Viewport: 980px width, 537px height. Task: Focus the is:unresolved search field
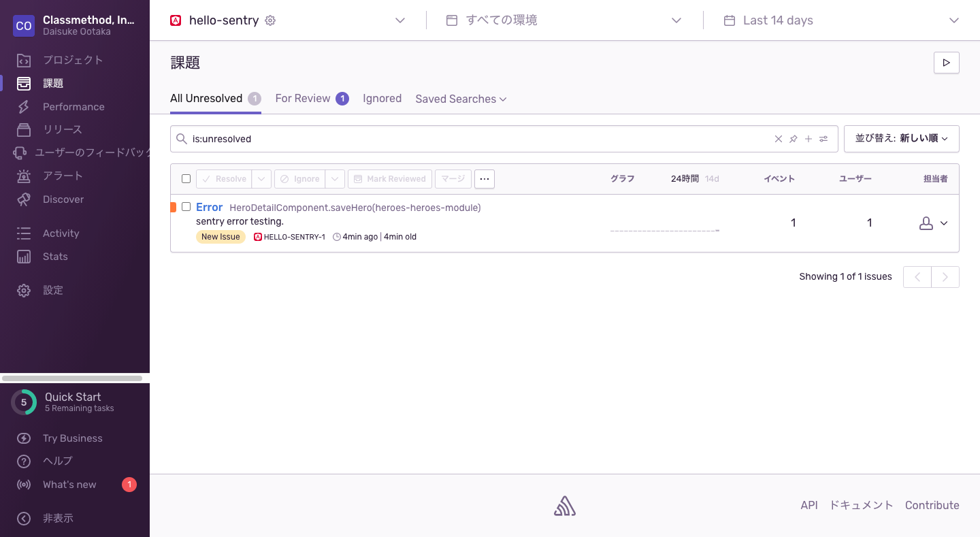tap(504, 139)
